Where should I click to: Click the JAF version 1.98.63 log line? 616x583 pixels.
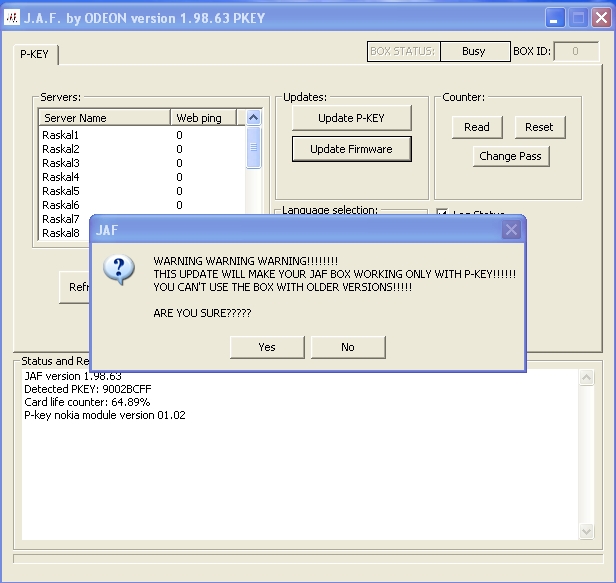point(73,376)
